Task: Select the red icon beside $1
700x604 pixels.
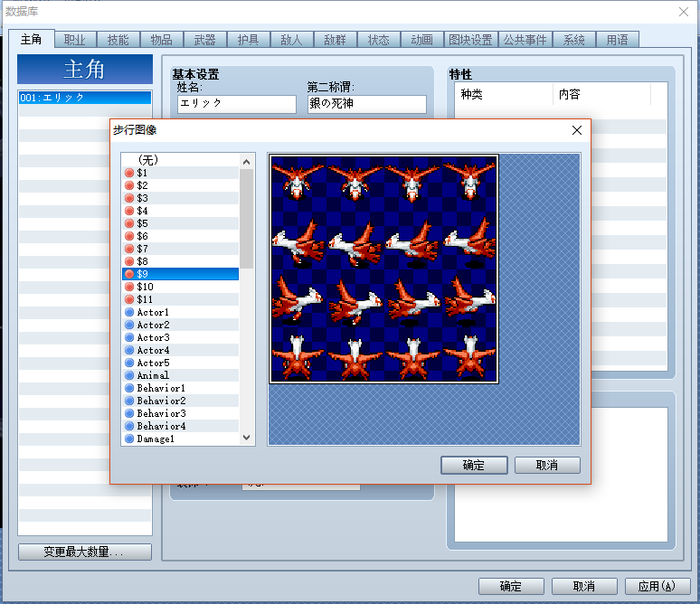Action: tap(129, 173)
